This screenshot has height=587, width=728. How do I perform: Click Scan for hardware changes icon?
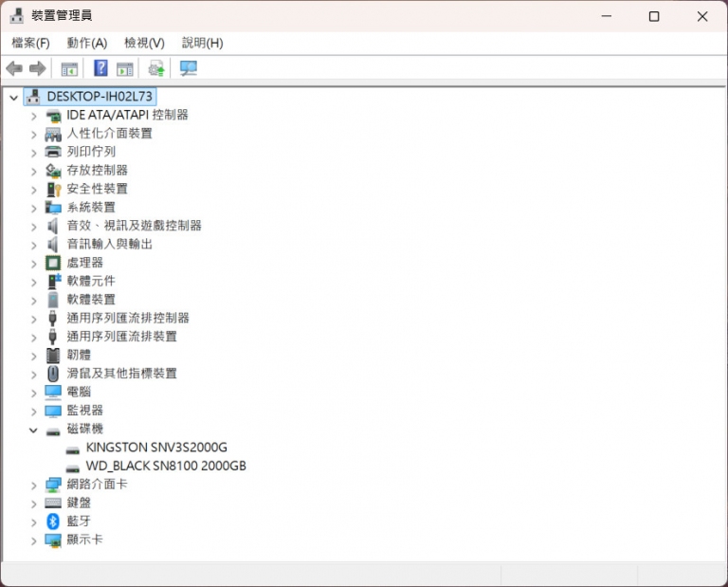tap(189, 68)
